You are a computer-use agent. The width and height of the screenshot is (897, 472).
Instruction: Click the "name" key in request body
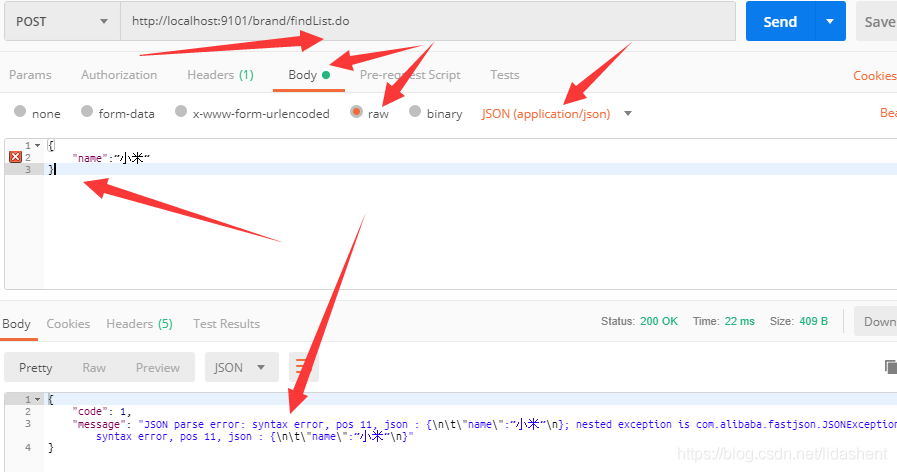pos(90,158)
